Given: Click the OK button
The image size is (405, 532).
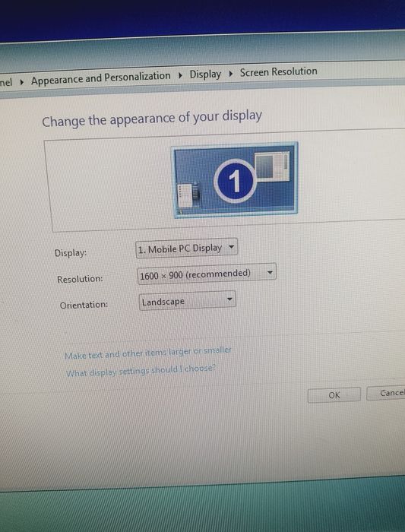Looking at the screenshot, I should coord(334,395).
